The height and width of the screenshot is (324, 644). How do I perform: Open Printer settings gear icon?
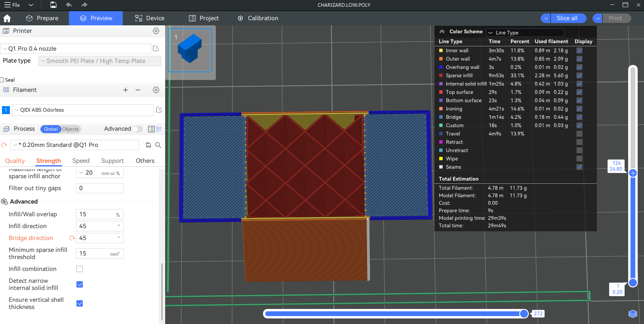click(x=156, y=31)
